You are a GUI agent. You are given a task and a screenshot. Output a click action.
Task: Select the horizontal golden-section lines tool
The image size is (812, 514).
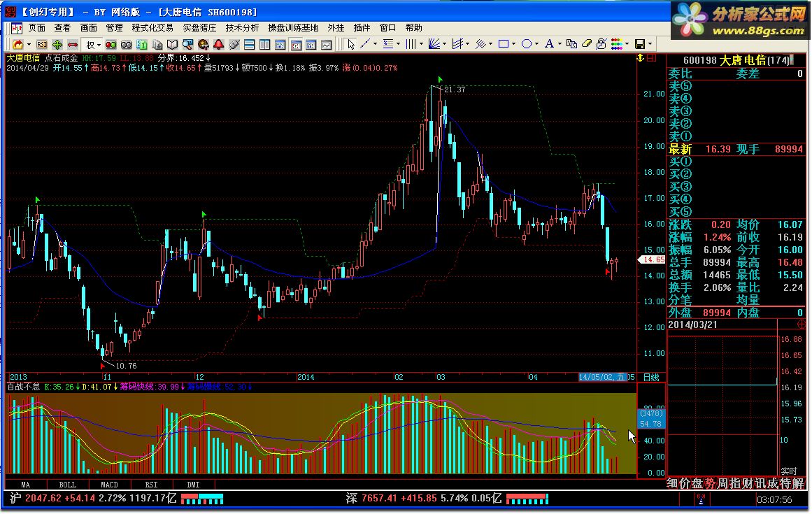(388, 44)
